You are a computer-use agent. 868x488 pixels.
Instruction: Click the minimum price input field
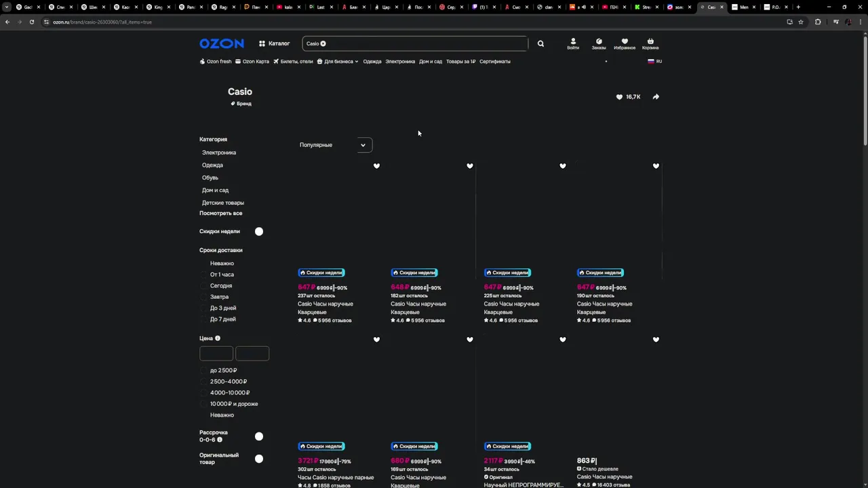[216, 353]
